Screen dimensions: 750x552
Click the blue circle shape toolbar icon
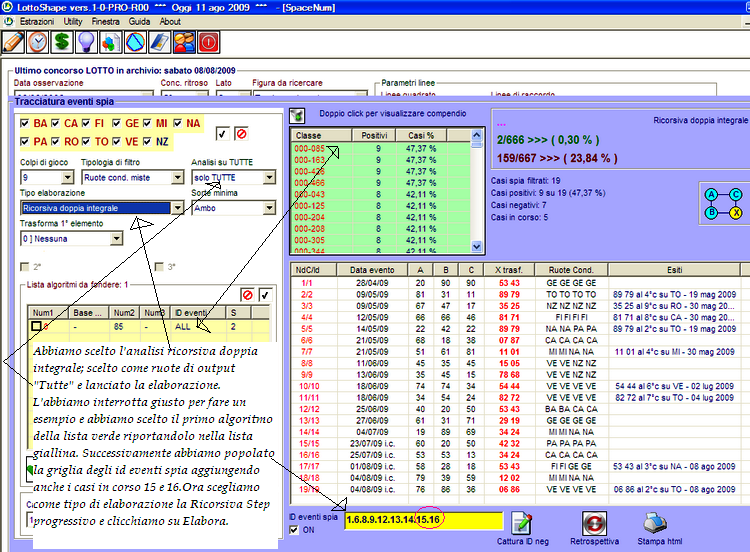point(135,42)
